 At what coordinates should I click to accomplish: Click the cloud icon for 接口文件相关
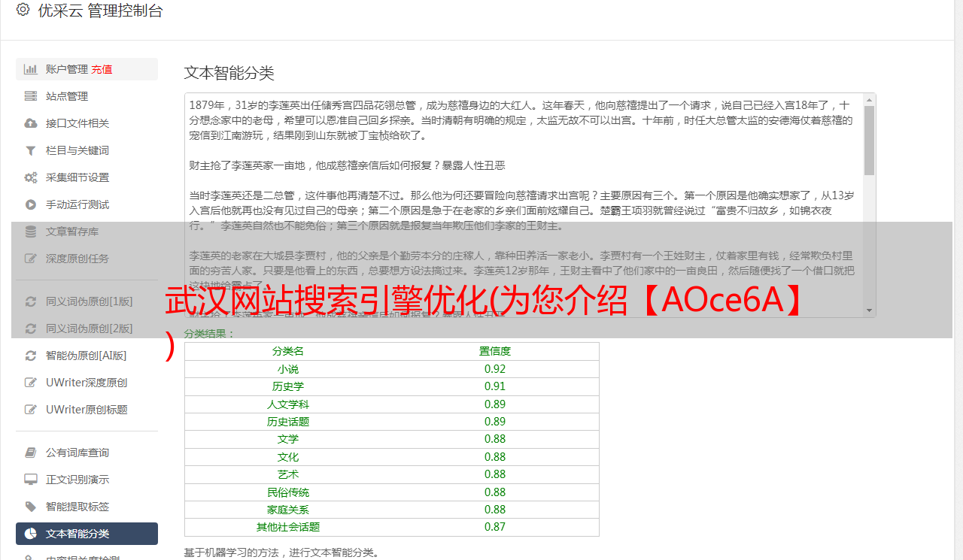pos(30,123)
